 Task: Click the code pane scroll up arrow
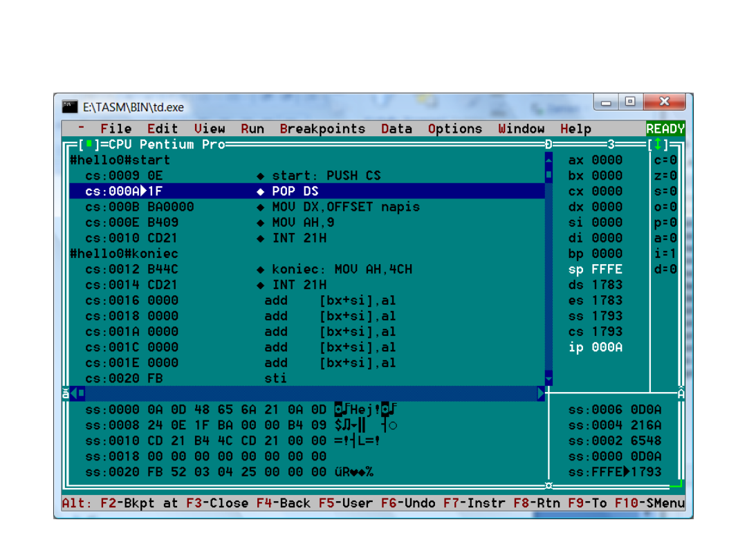click(x=549, y=160)
